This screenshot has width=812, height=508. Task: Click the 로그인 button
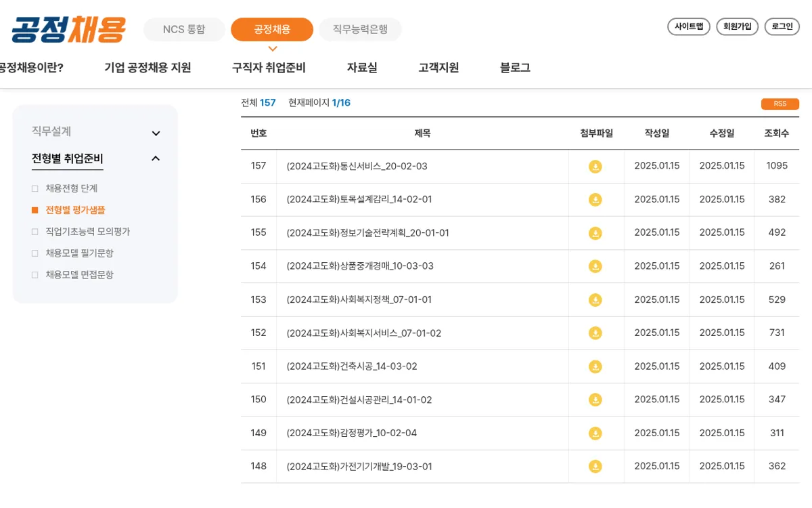(782, 26)
